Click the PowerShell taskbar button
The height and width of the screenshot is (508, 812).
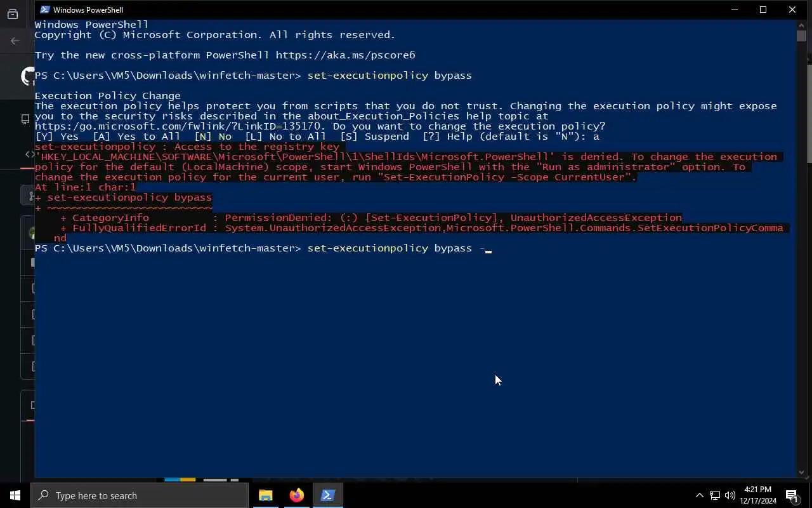pos(327,495)
